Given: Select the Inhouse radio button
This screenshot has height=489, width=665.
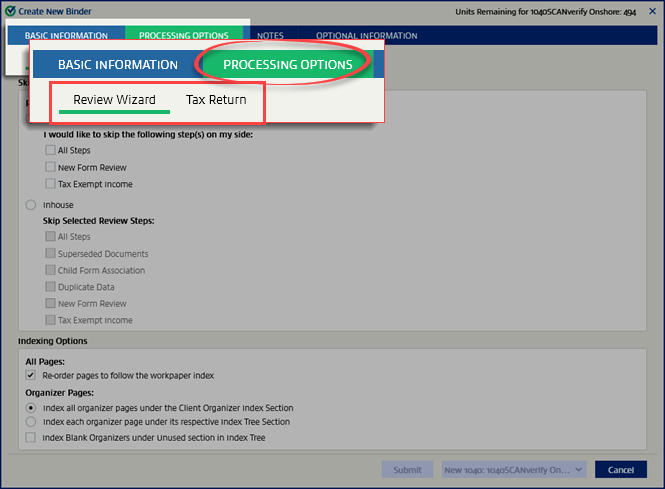Looking at the screenshot, I should 31,205.
